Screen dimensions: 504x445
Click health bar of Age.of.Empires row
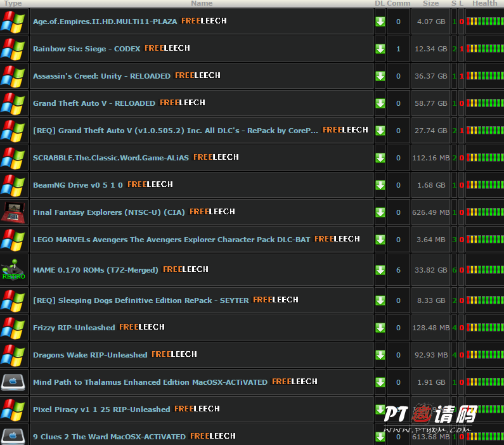tap(485, 22)
